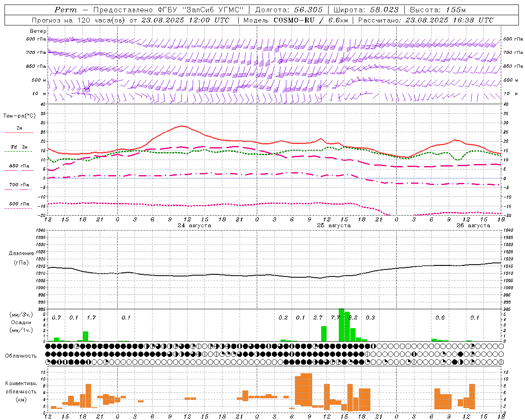Click the precipitation total "0.3"

(x=370, y=318)
